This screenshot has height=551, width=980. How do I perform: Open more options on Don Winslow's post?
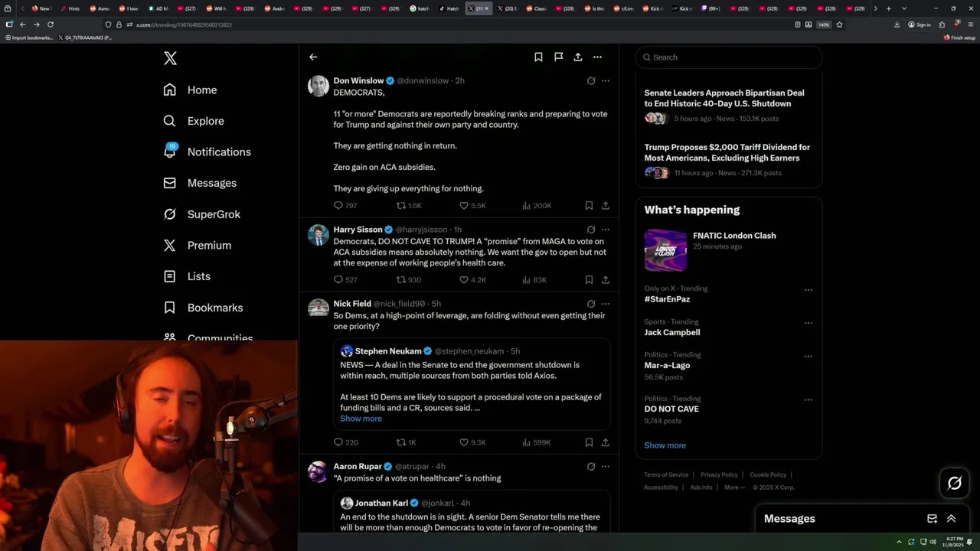pyautogui.click(x=606, y=80)
